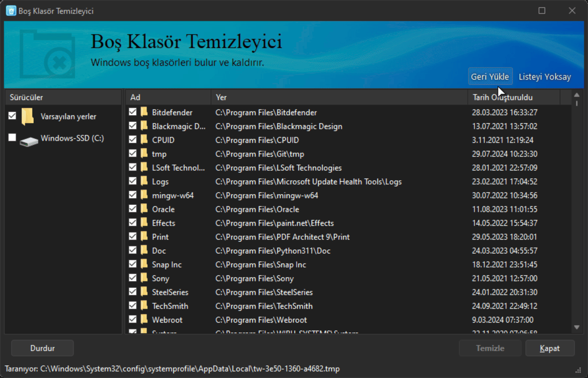The width and height of the screenshot is (588, 378).
Task: Click the tmp folder icon
Action: pyautogui.click(x=144, y=154)
